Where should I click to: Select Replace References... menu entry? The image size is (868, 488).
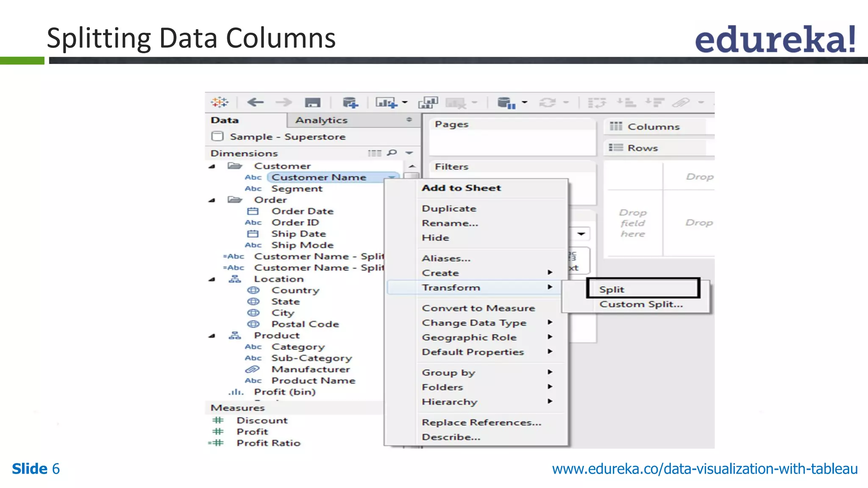[481, 422]
